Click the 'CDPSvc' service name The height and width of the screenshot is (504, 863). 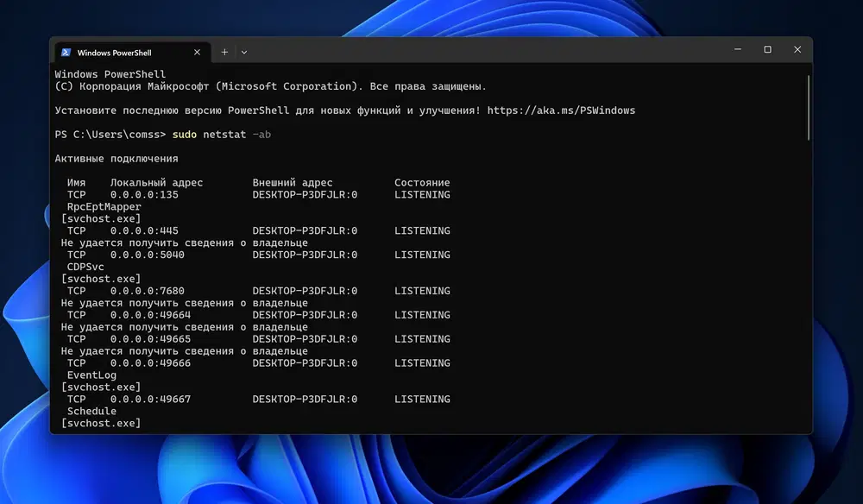(x=85, y=267)
